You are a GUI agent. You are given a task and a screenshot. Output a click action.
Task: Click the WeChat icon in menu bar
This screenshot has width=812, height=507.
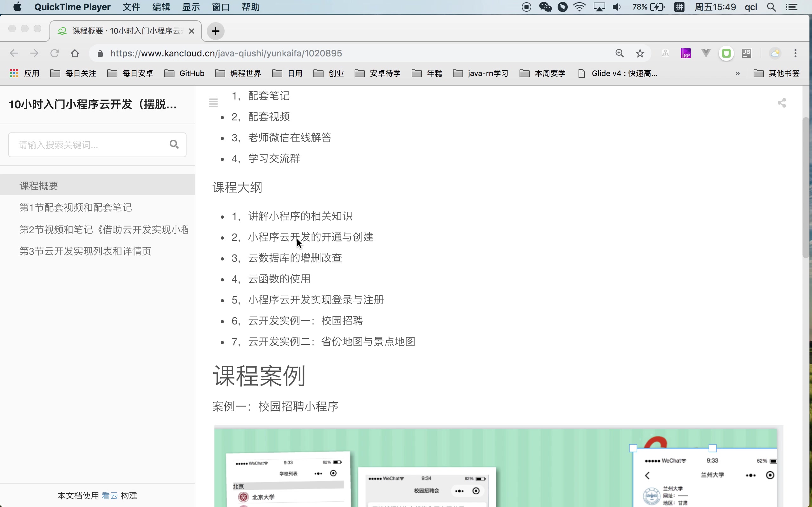pyautogui.click(x=545, y=7)
